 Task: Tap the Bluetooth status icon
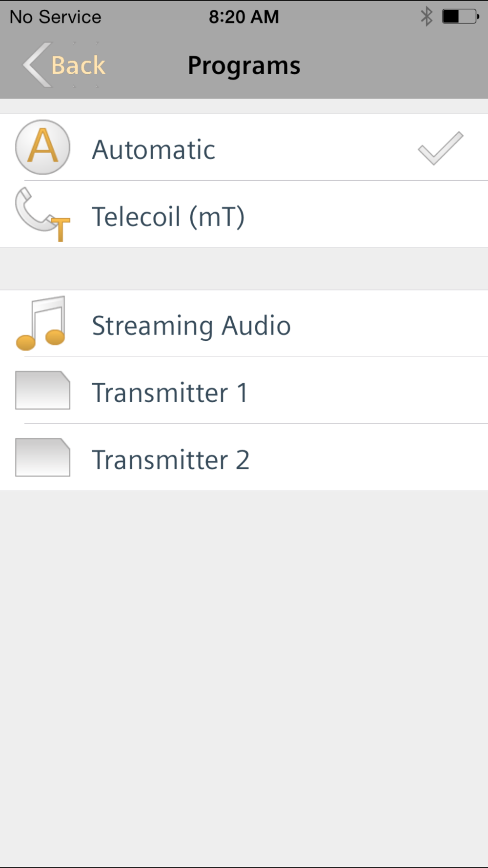pos(427,17)
